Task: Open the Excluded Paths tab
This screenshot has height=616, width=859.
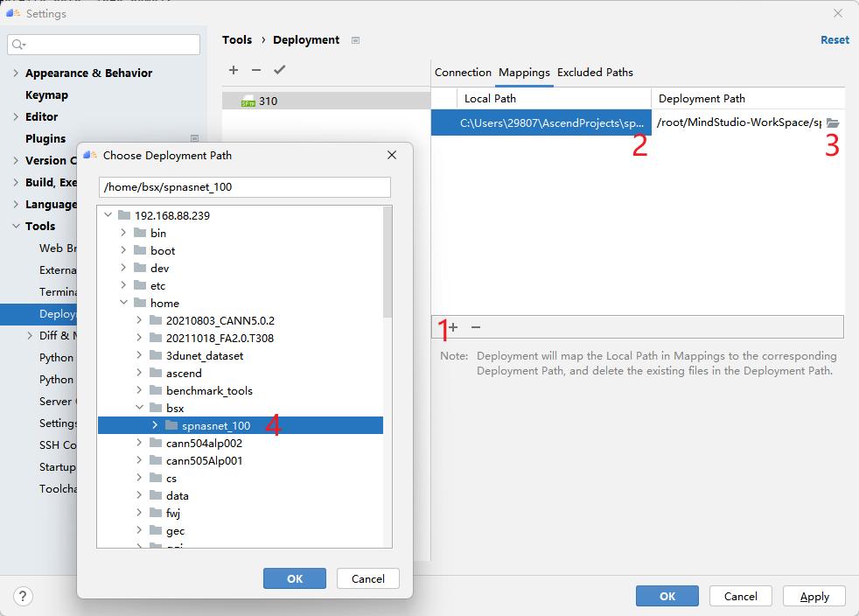Action: (595, 73)
